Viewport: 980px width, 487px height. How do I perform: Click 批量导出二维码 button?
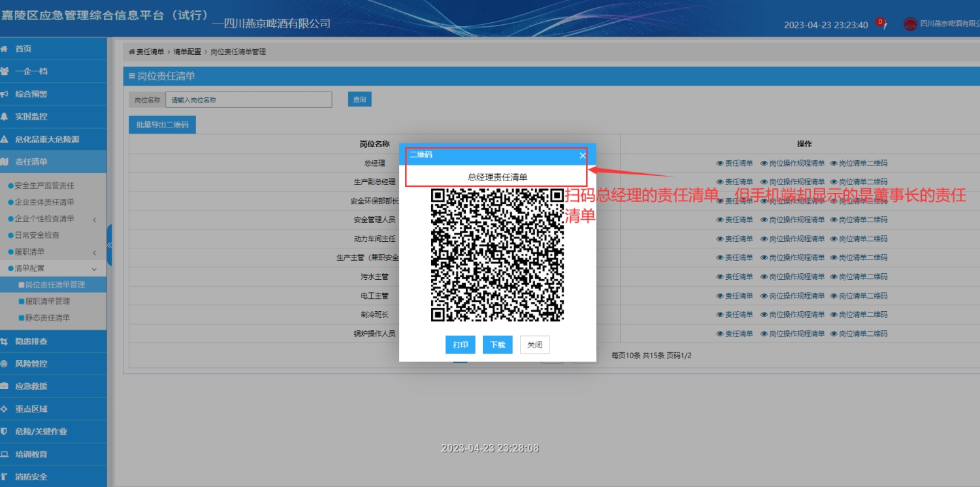click(x=162, y=124)
